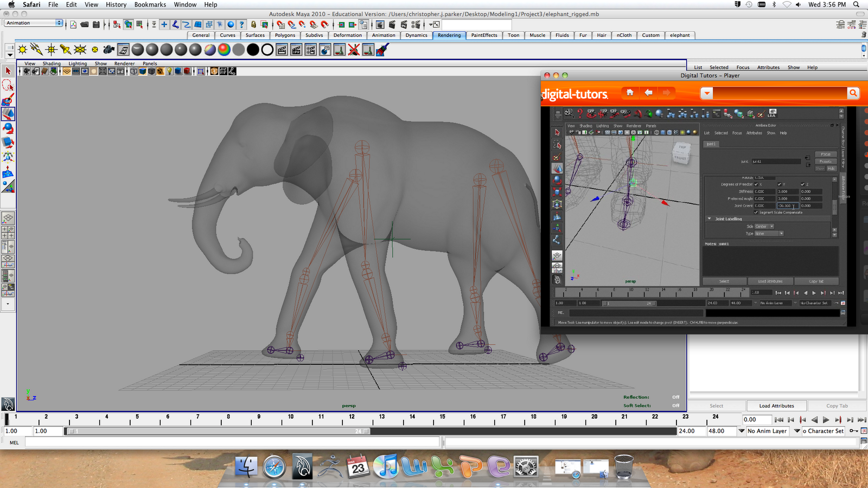The width and height of the screenshot is (868, 488).
Task: Toggle use all lights bulb in viewport
Action: [x=169, y=71]
